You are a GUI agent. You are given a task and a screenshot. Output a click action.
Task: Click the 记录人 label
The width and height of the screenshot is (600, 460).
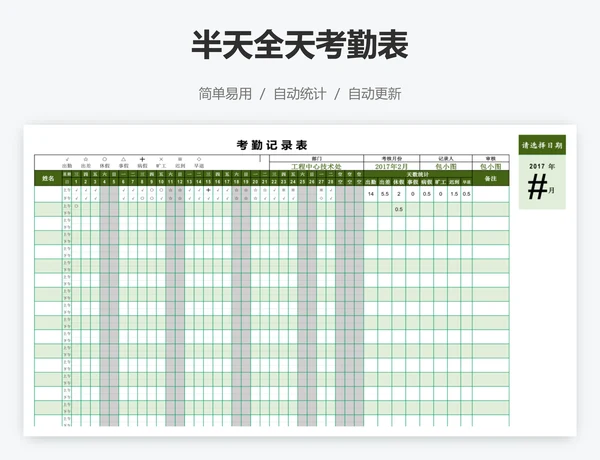click(x=446, y=158)
